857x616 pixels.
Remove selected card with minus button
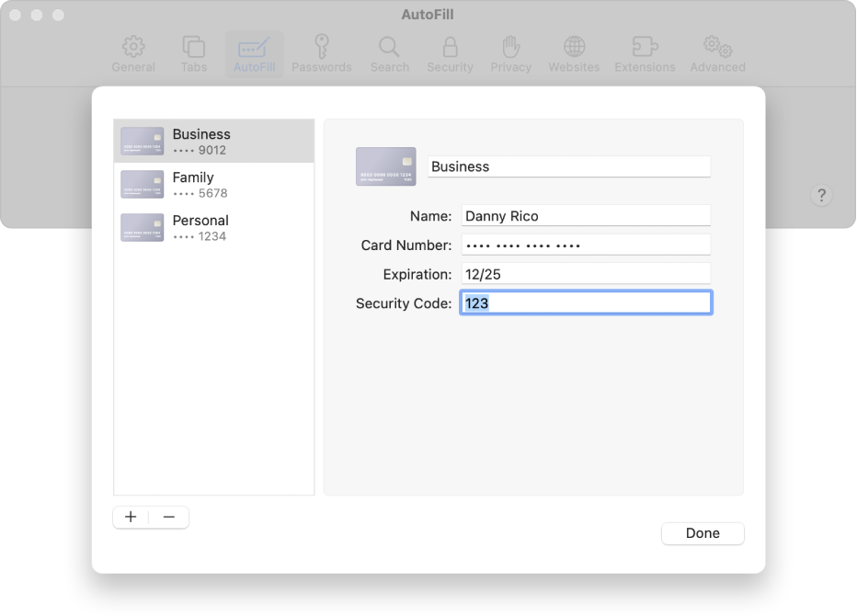(x=169, y=517)
